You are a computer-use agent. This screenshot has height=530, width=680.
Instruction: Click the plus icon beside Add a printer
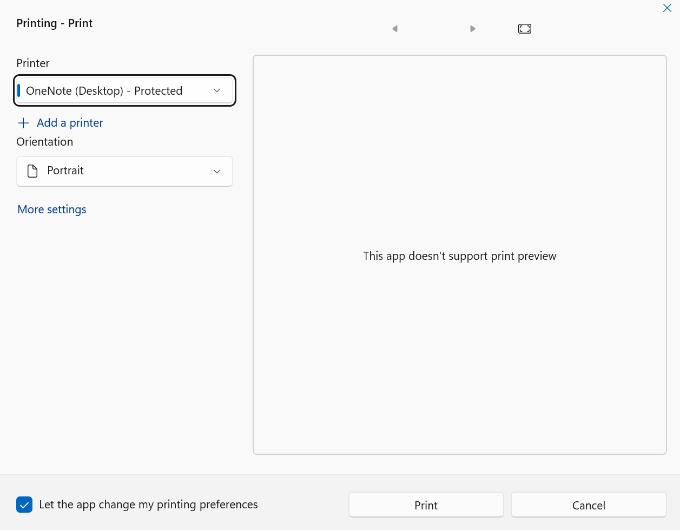coord(23,123)
